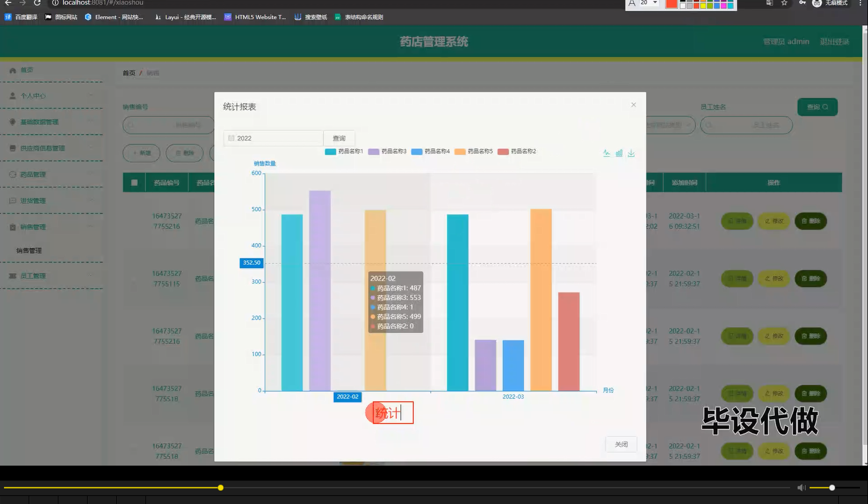This screenshot has height=504, width=868.
Task: Click 查询 button in the report dialog
Action: [x=339, y=138]
